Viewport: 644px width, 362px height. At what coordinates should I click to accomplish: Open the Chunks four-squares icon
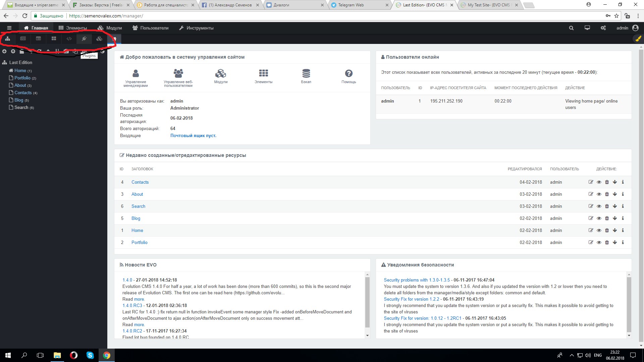54,39
